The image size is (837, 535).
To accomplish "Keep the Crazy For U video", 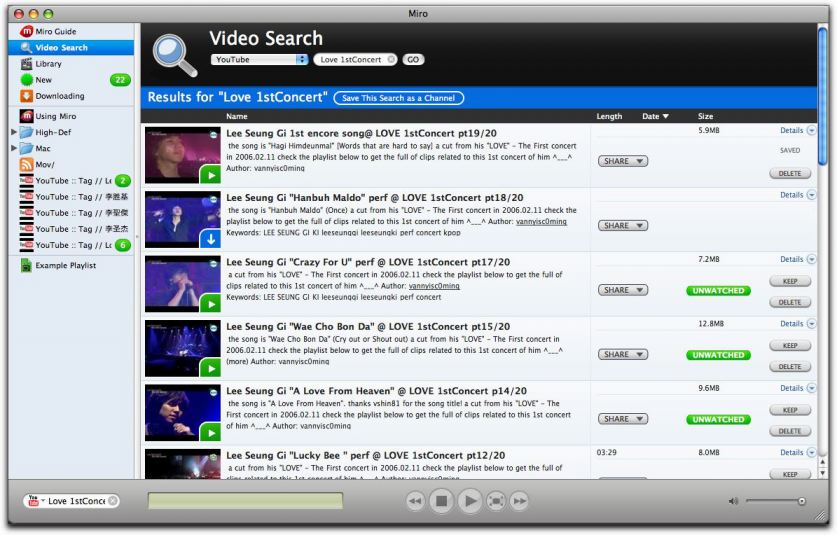I will click(x=790, y=281).
